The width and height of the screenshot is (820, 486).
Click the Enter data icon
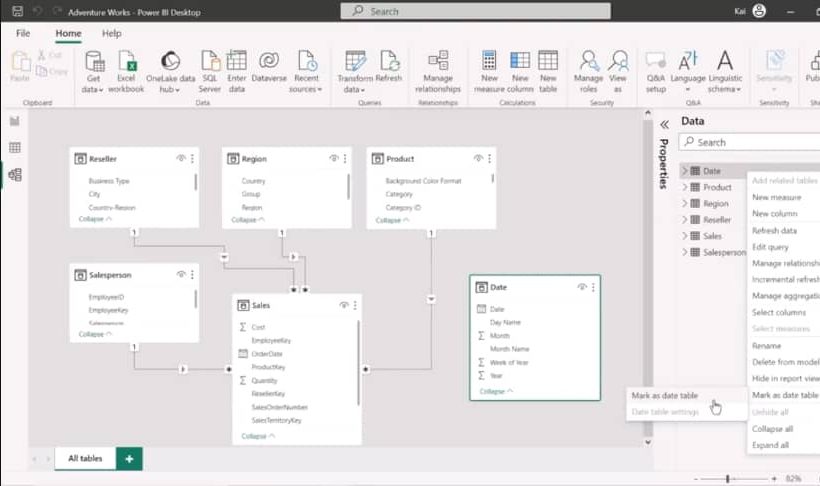(x=236, y=61)
